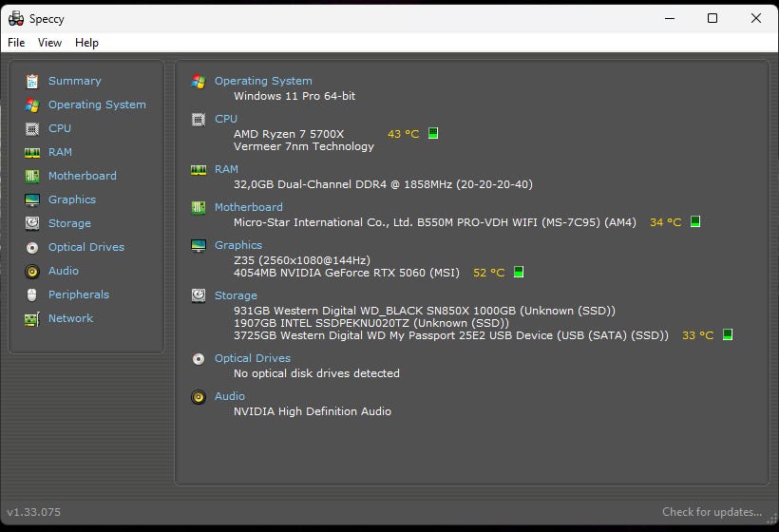Show Motherboard details from sidebar
Image resolution: width=779 pixels, height=532 pixels.
tap(83, 176)
